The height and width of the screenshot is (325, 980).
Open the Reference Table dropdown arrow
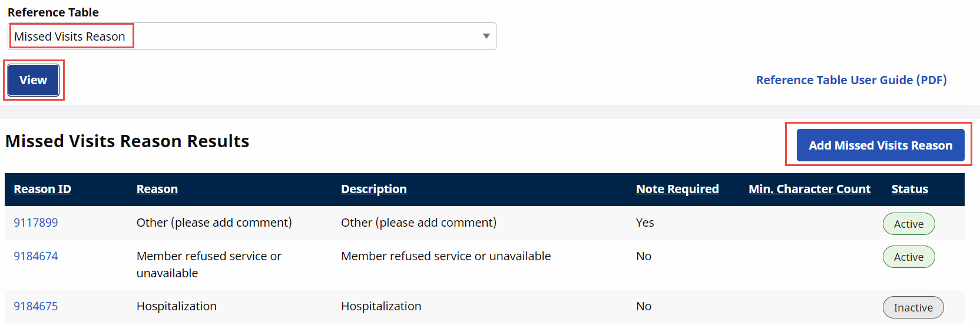click(x=486, y=37)
